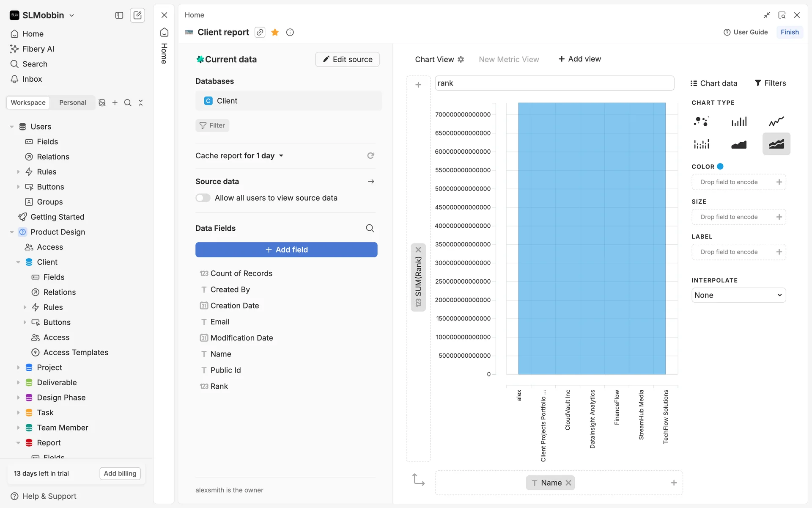Toggle allow all users to view source data
The image size is (812, 508).
point(203,198)
